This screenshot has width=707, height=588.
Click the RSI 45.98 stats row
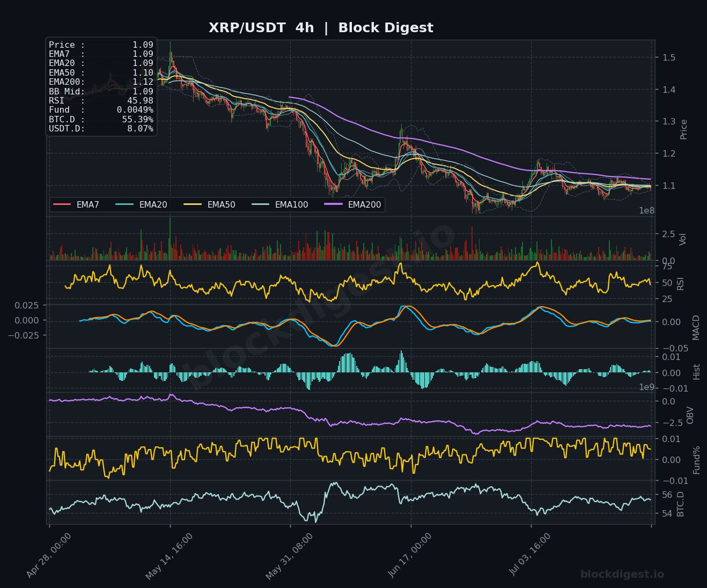pyautogui.click(x=101, y=101)
